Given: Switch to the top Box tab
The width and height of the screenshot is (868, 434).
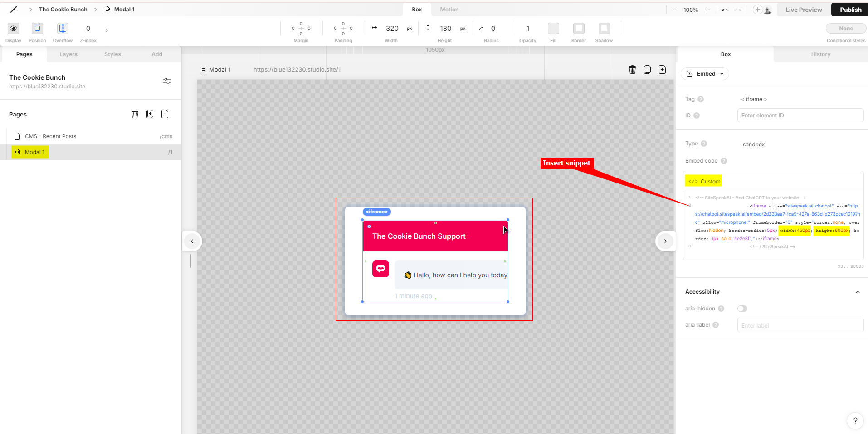Looking at the screenshot, I should click(x=417, y=10).
